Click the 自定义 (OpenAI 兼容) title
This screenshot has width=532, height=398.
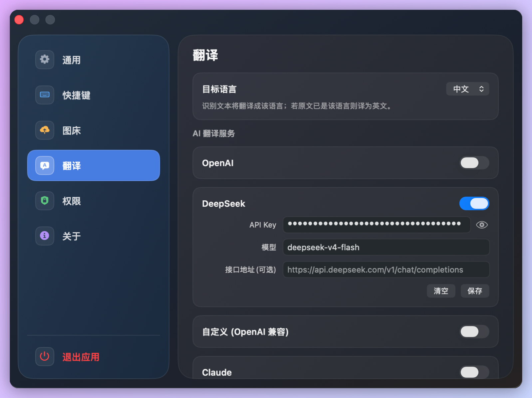245,332
